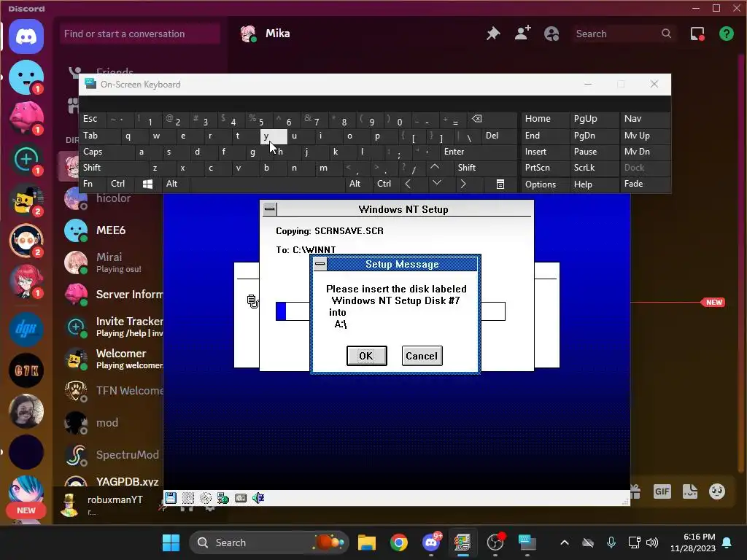Click Options key on On-Screen Keyboard
Image resolution: width=747 pixels, height=560 pixels.
[x=545, y=184]
